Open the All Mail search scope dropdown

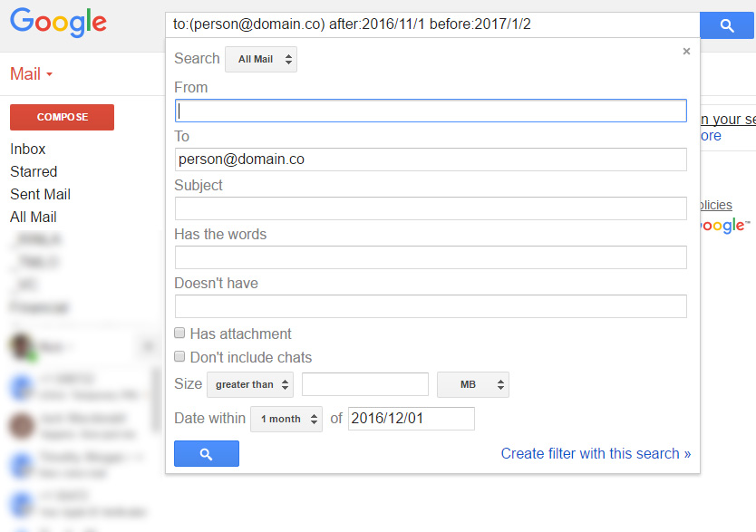click(260, 58)
